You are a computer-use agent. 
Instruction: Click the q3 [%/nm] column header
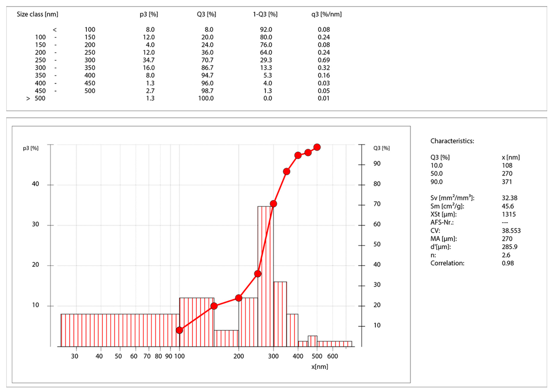coord(326,14)
